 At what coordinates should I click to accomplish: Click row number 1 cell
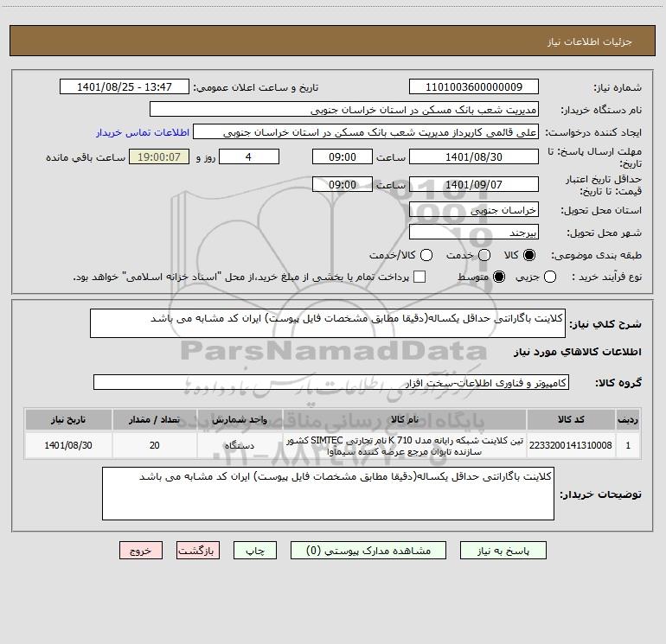628,445
